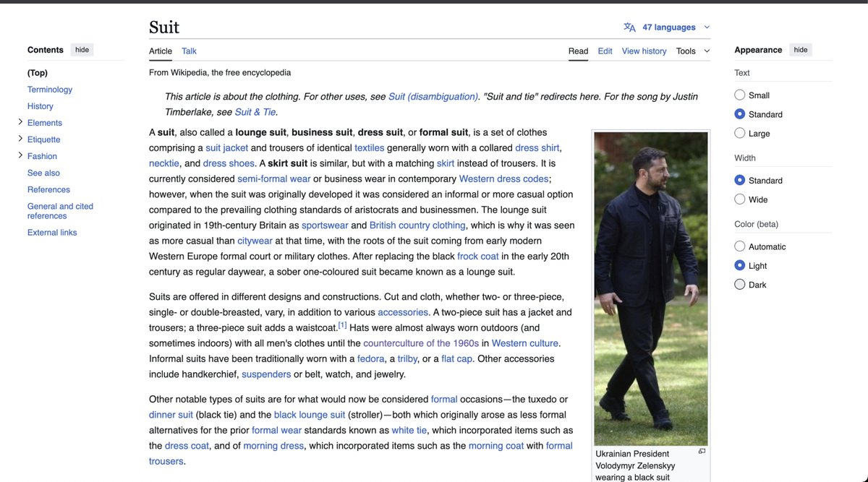Follow the Western culture link
868x482 pixels.
[525, 343]
